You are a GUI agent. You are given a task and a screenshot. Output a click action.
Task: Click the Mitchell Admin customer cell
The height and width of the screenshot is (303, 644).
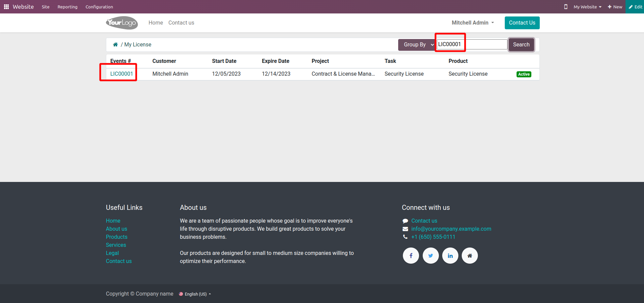coord(170,74)
